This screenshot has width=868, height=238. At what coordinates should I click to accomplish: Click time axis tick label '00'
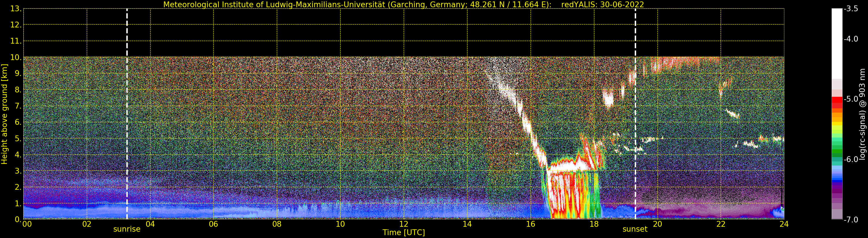pos(27,224)
